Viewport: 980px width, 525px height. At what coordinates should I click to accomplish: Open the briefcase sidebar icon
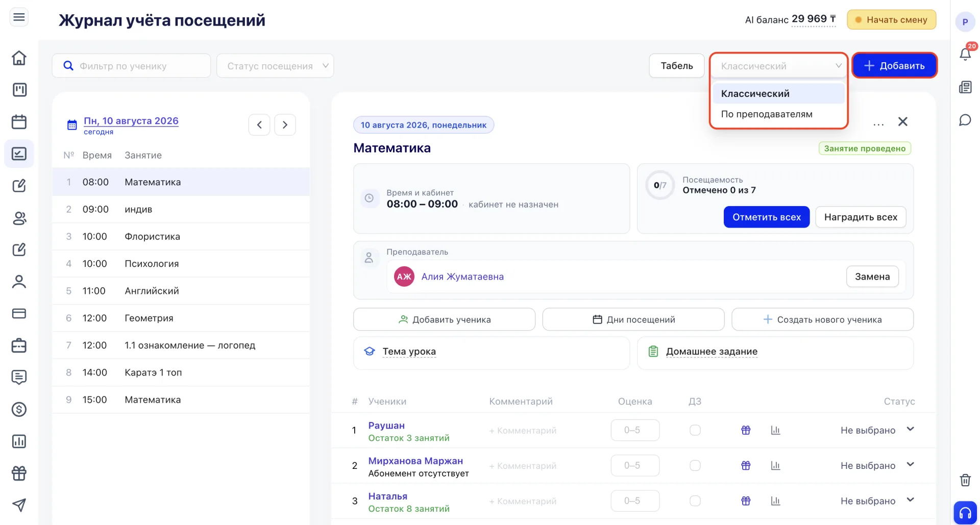(x=19, y=345)
